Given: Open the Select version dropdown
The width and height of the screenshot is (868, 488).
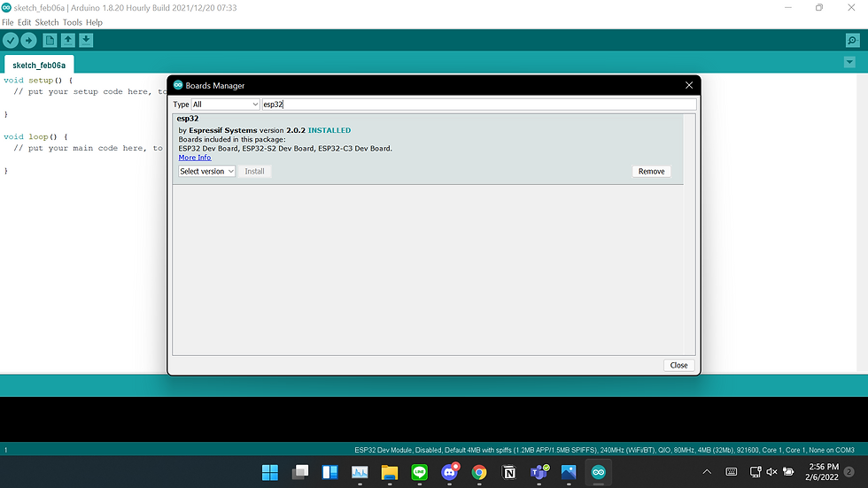Looking at the screenshot, I should [x=206, y=172].
